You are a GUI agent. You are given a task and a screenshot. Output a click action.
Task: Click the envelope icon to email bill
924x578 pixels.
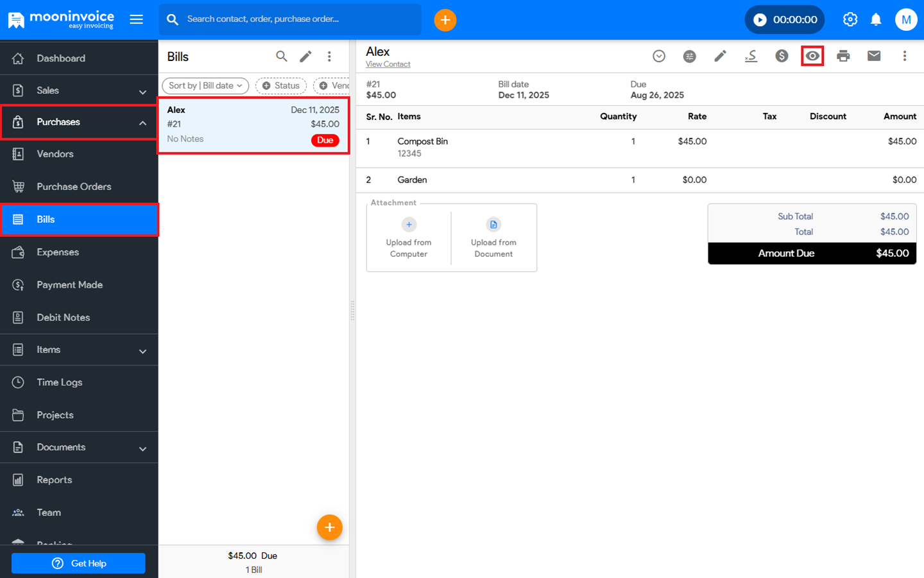pos(874,56)
